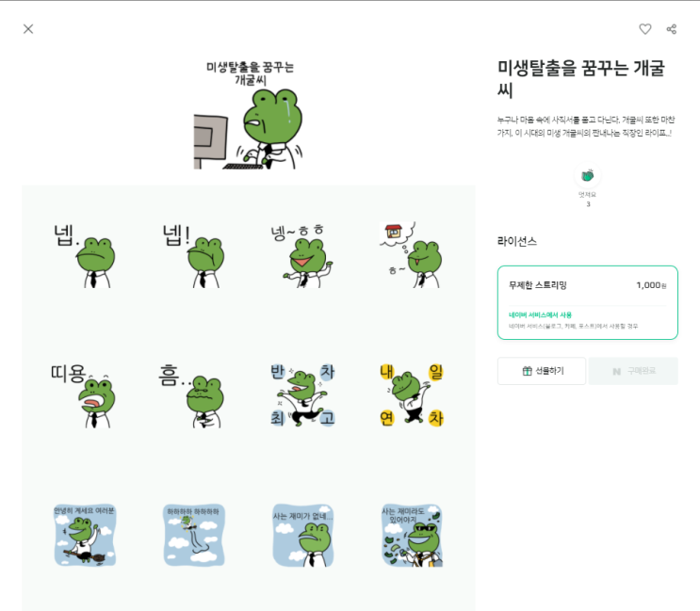Click the gift icon on 선물하기 button
700x611 pixels.
pos(528,371)
